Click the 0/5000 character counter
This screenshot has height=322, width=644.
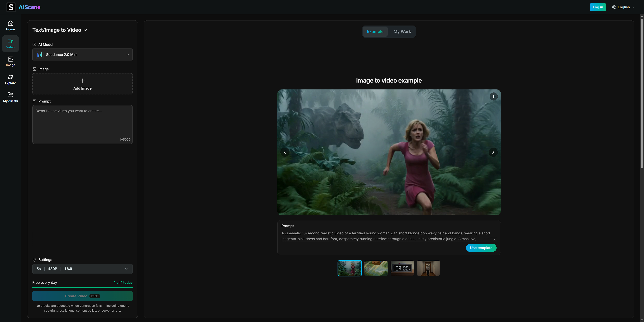(125, 140)
